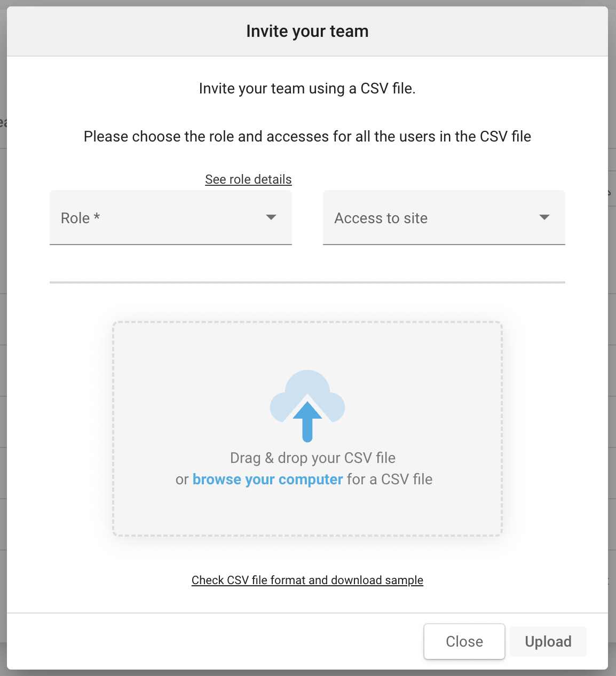Open the See role details link

[248, 179]
